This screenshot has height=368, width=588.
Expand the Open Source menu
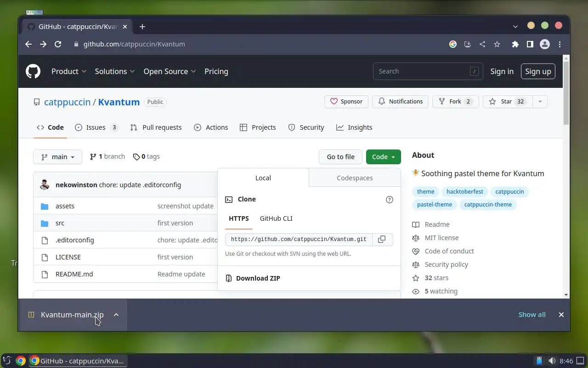pyautogui.click(x=170, y=71)
